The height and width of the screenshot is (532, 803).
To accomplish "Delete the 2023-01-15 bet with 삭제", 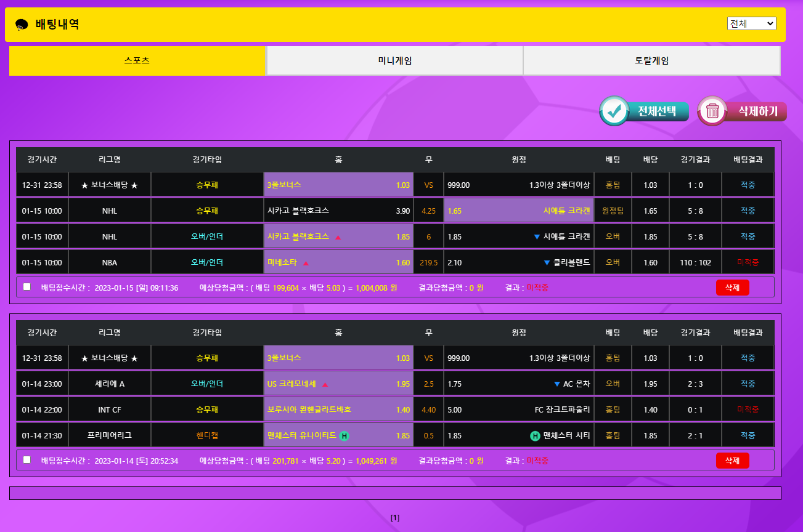I will 732,288.
